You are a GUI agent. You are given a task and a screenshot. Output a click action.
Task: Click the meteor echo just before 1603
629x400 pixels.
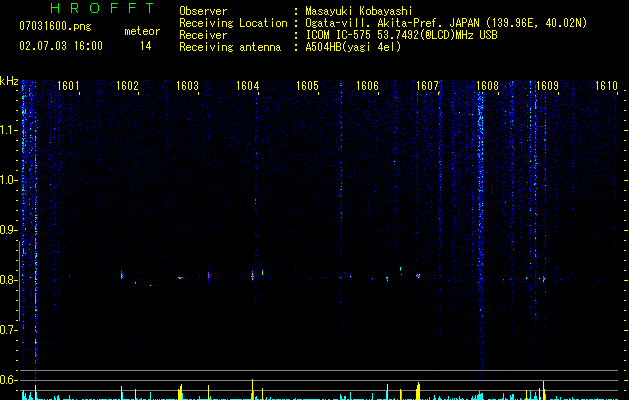181,277
